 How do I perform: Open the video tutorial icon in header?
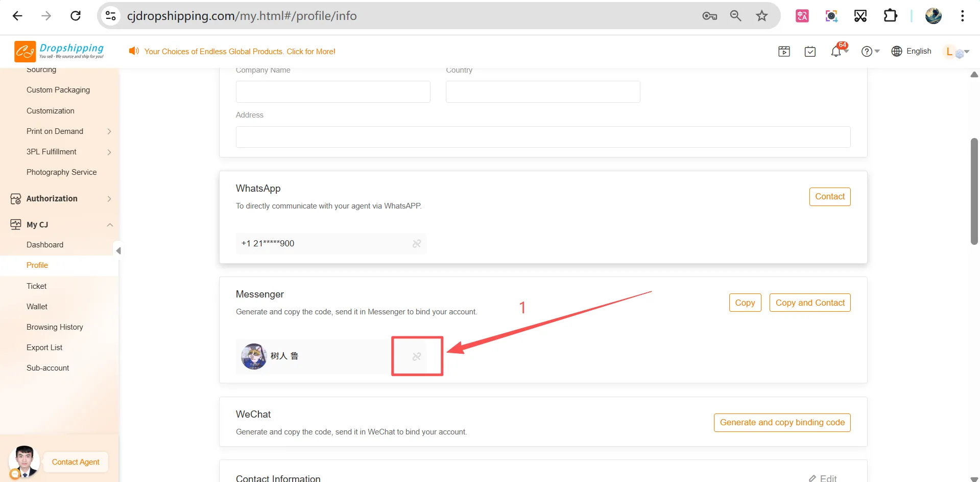[784, 52]
